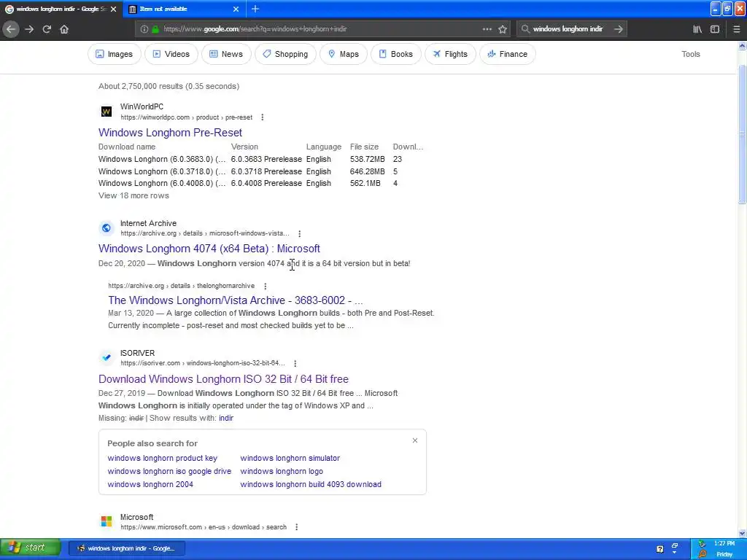Open 'Download Windows Longhorn ISO 32 Bit' link
Viewport: 747px width, 560px height.
click(223, 379)
